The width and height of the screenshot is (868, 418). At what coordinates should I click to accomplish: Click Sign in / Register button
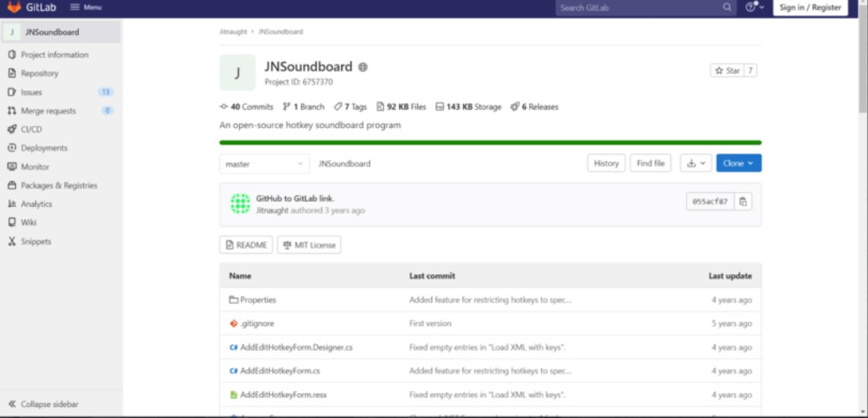click(x=810, y=8)
